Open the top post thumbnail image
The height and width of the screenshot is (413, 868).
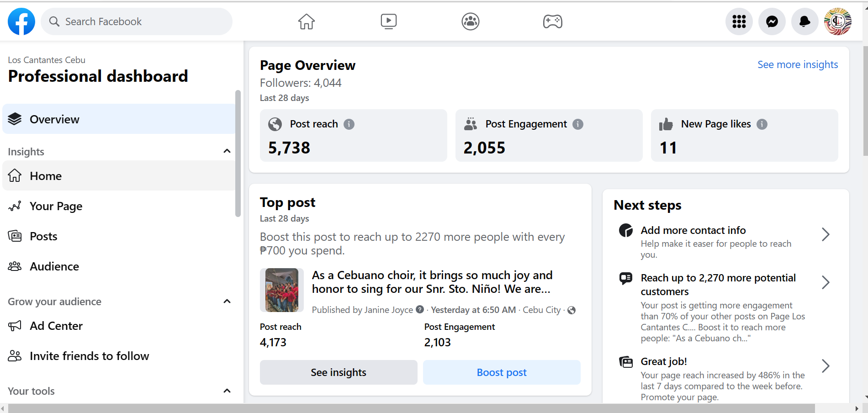click(282, 290)
